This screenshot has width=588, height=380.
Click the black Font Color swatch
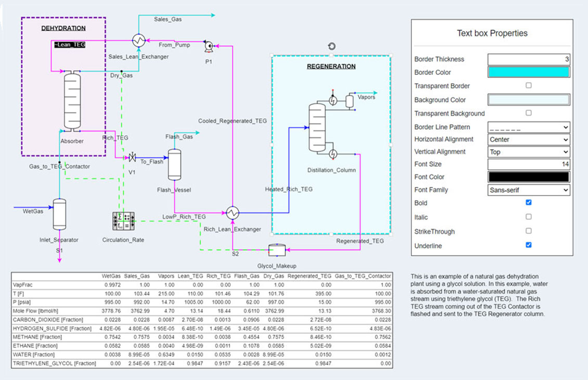529,177
